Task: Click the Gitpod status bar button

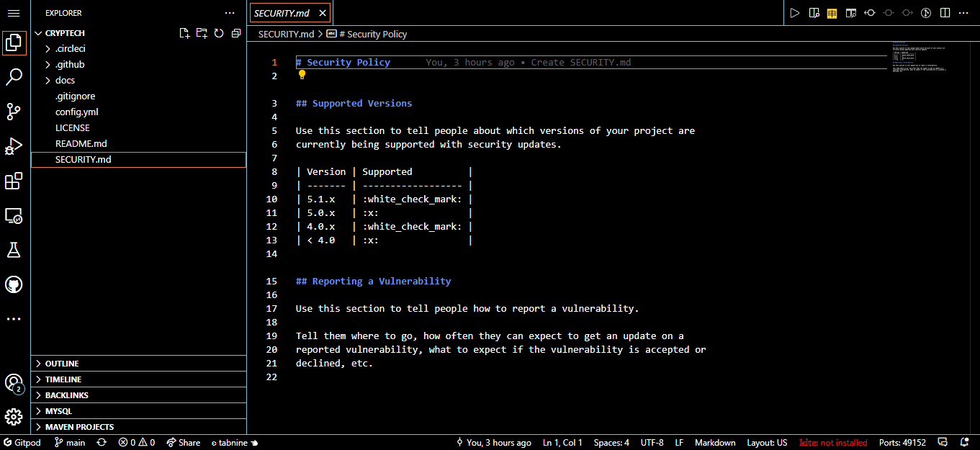Action: (x=22, y=443)
